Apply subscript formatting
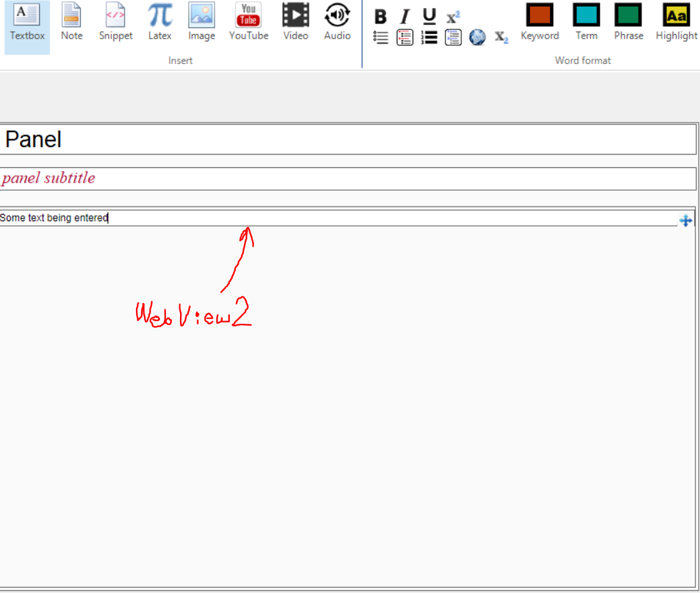 pyautogui.click(x=501, y=38)
